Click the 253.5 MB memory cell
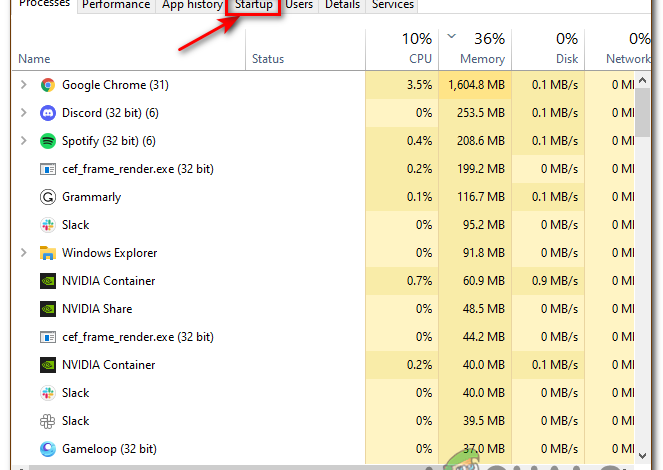Viewport: 663px width, 470px height. pyautogui.click(x=475, y=113)
